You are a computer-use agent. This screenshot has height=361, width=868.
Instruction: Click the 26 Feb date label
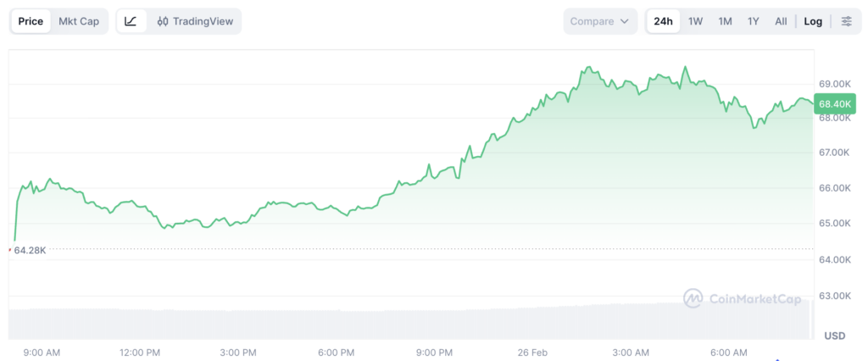(533, 353)
